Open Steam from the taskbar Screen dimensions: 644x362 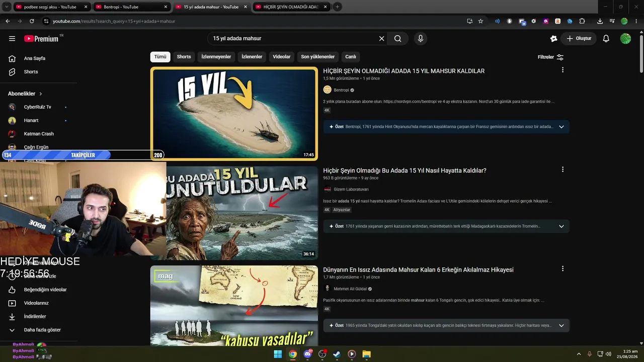[337, 354]
